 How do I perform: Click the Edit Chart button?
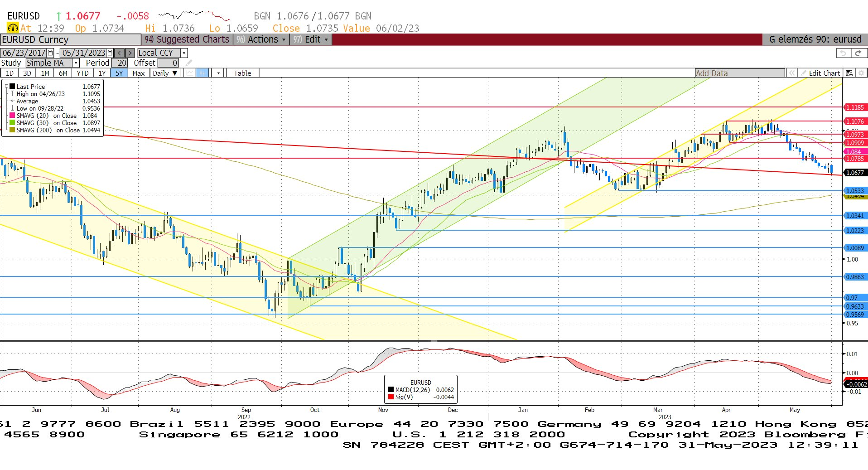(820, 73)
